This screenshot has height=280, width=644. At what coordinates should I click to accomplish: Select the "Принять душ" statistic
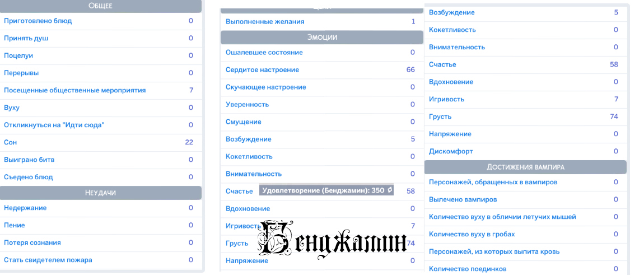click(x=101, y=38)
